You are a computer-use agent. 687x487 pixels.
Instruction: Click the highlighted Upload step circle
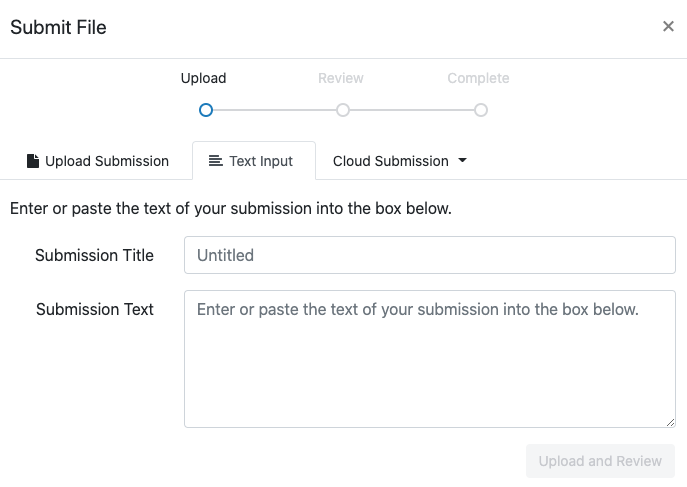point(206,110)
